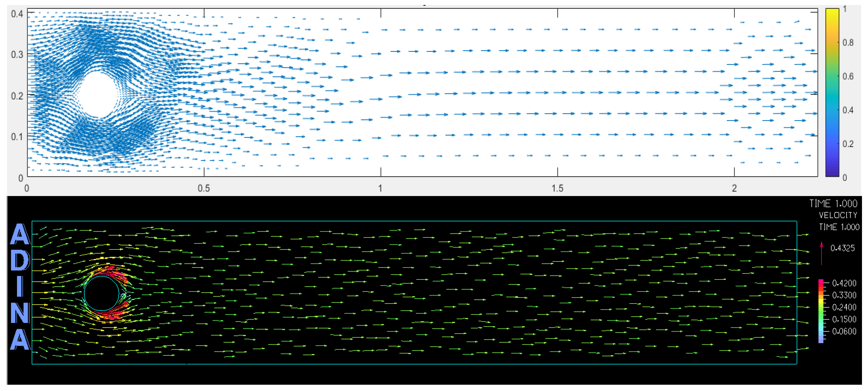Click the red reference velocity arrow beside 0.4325
This screenshot has width=868, height=391.
(x=821, y=253)
